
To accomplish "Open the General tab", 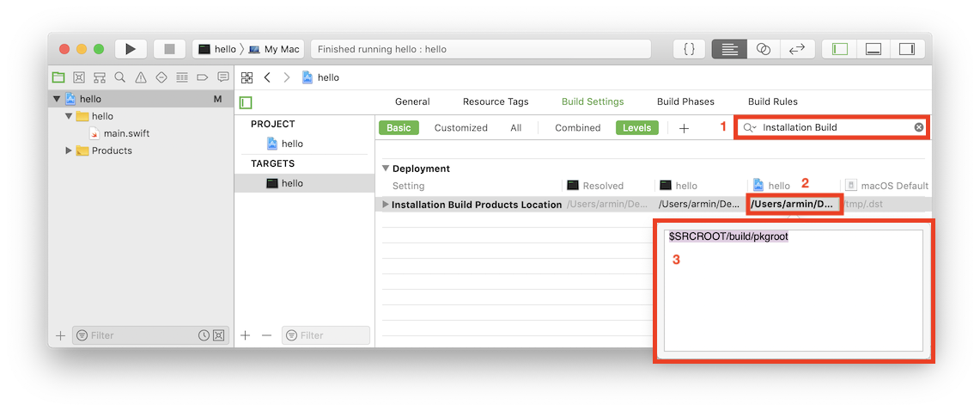I will 412,101.
